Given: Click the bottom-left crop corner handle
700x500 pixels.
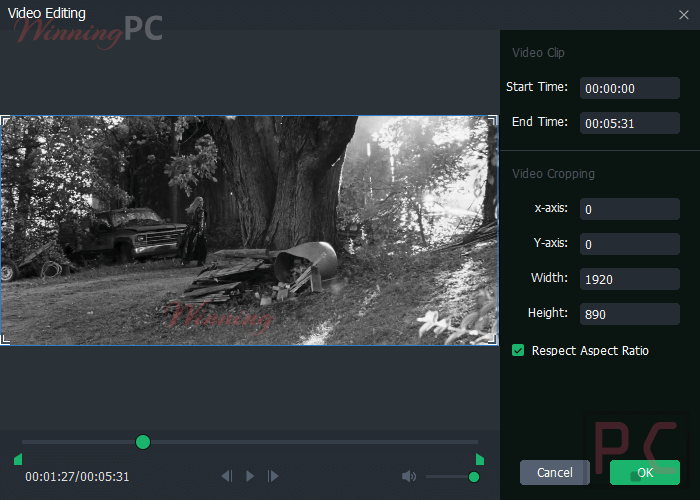Looking at the screenshot, I should 5,340.
